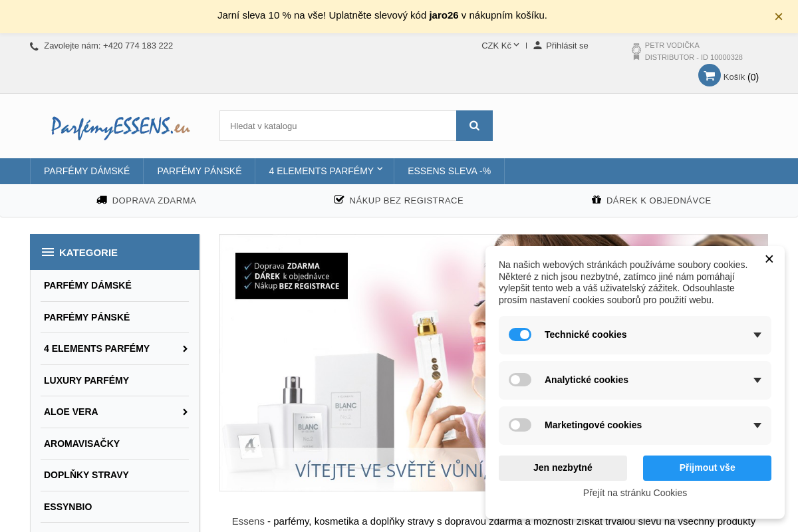Choose the Jen nezbytné button
The height and width of the screenshot is (532, 798).
tap(563, 467)
